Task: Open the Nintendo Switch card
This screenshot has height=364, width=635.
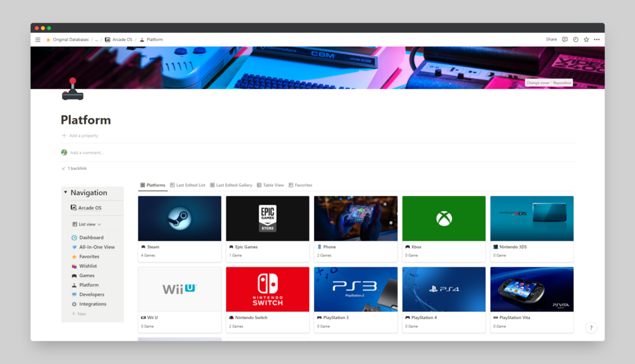Action: (267, 300)
